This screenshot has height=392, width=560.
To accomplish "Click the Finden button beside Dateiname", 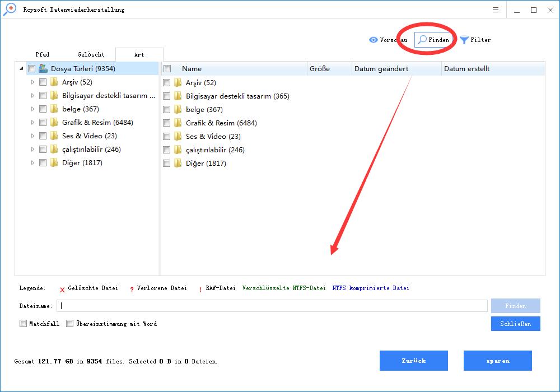I will click(515, 306).
